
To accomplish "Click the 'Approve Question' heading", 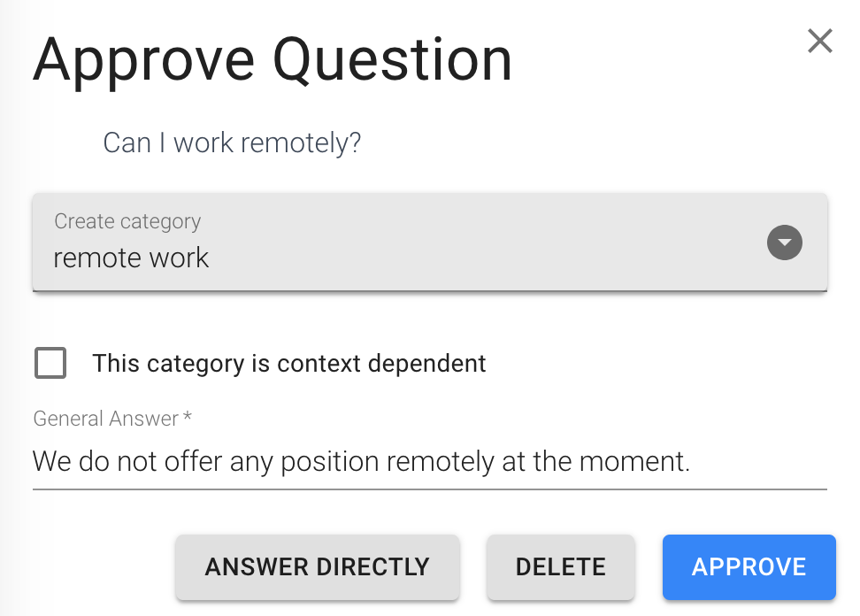I will pyautogui.click(x=273, y=60).
